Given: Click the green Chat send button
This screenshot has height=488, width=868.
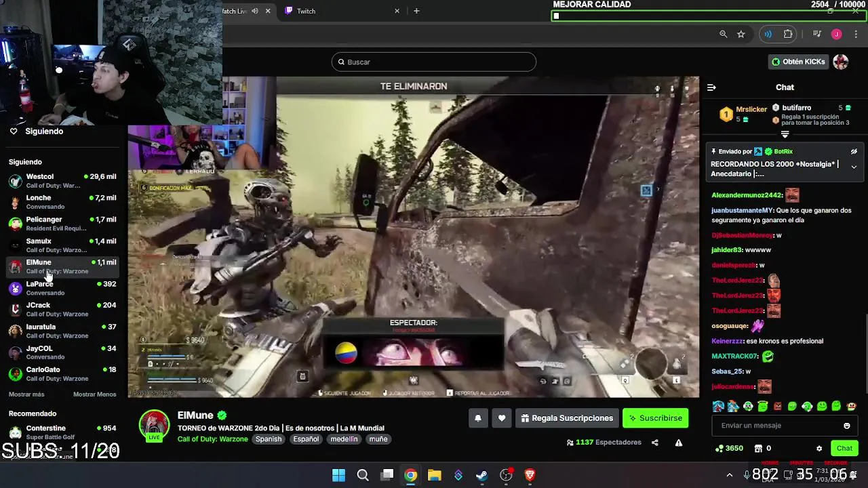Looking at the screenshot, I should [x=844, y=448].
